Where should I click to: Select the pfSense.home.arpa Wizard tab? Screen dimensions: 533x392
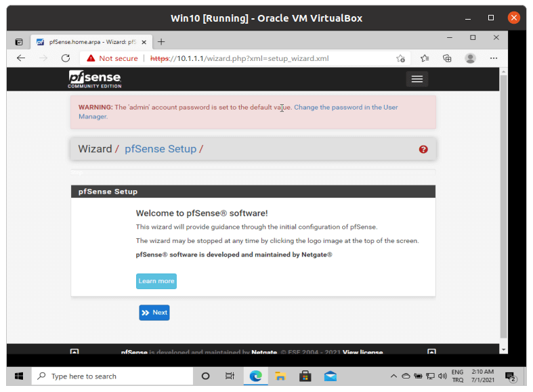[91, 42]
